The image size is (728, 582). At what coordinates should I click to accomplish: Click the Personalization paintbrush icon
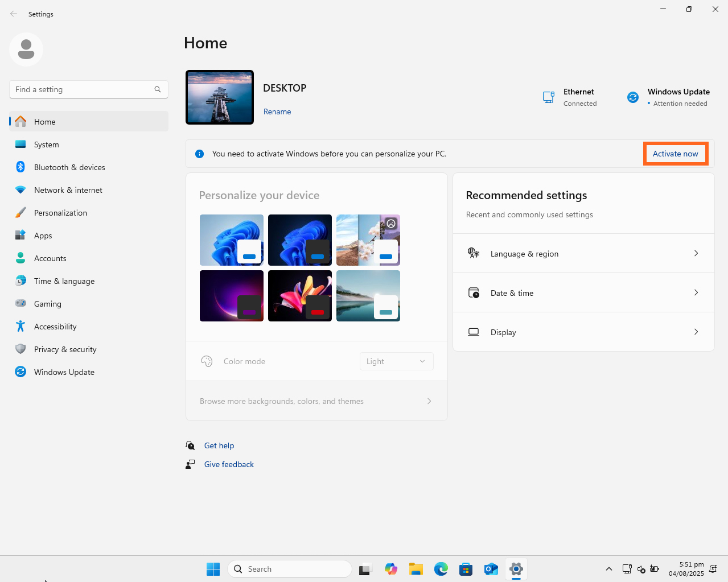point(20,213)
